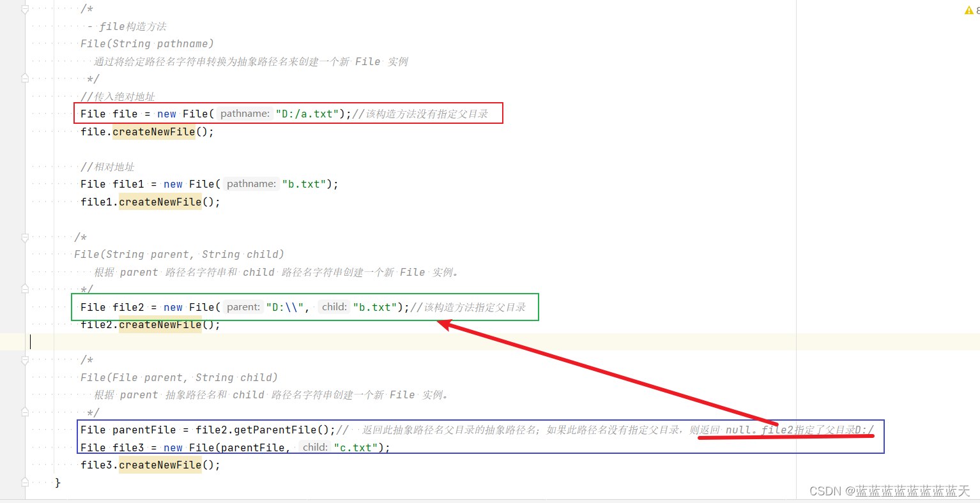Click the "new" keyword on the file1 declaration line
The height and width of the screenshot is (503, 980).
[173, 184]
